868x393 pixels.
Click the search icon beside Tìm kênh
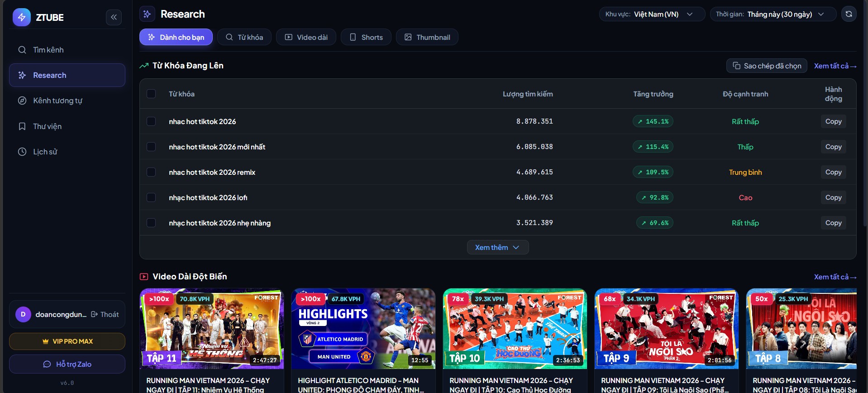[22, 50]
